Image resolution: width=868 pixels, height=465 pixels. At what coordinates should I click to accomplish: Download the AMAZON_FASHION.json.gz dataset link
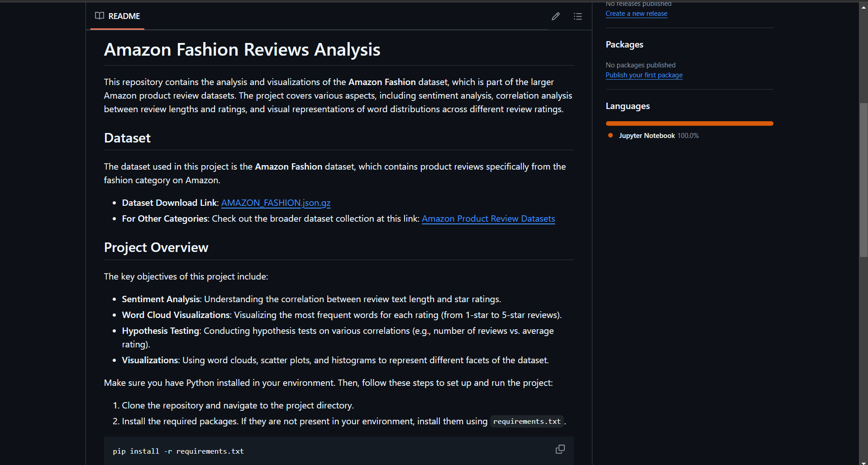tap(276, 203)
